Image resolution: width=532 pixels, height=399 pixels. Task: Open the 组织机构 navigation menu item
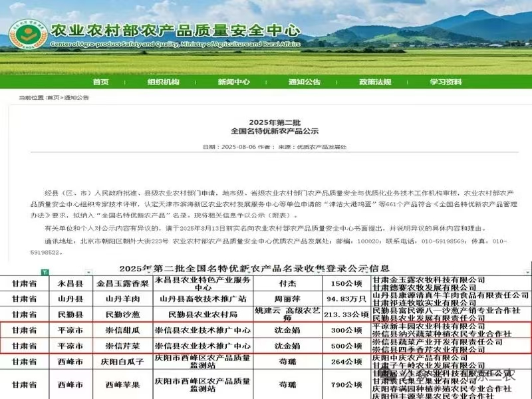[x=163, y=82]
